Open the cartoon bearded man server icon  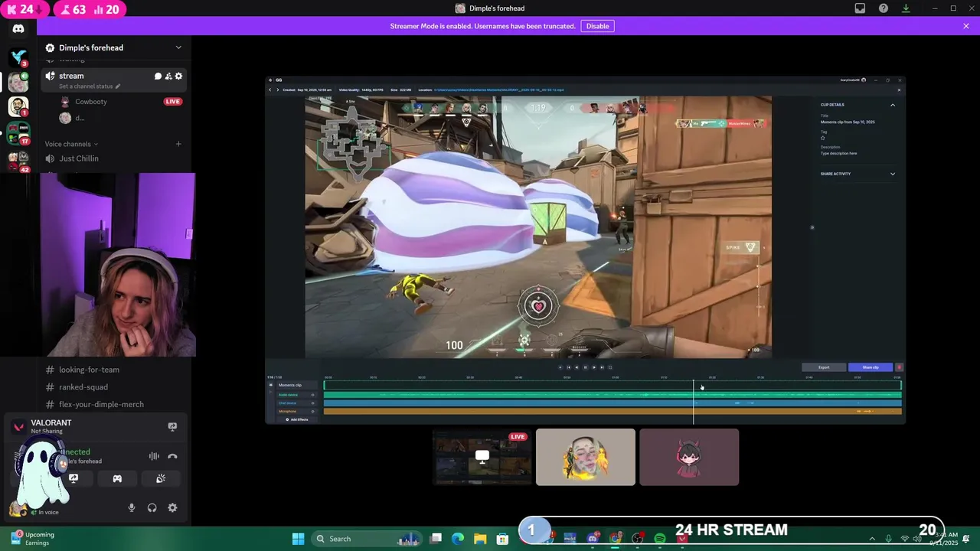click(18, 106)
